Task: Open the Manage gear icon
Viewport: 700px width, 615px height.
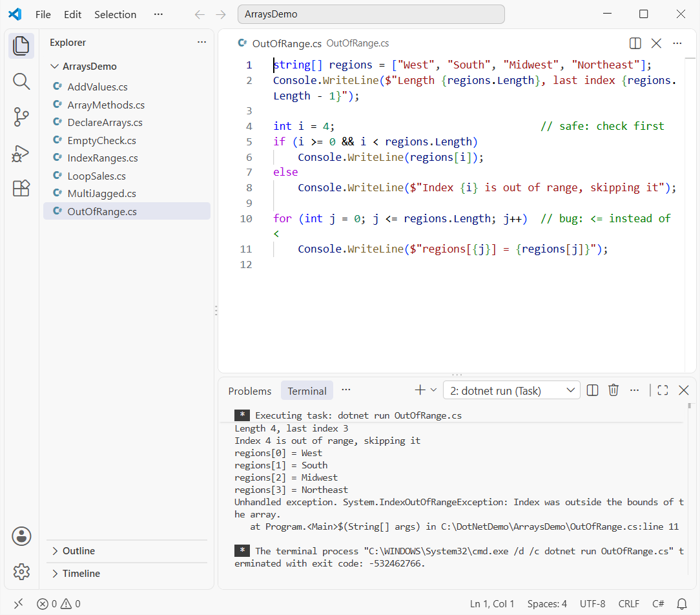Action: (21, 571)
